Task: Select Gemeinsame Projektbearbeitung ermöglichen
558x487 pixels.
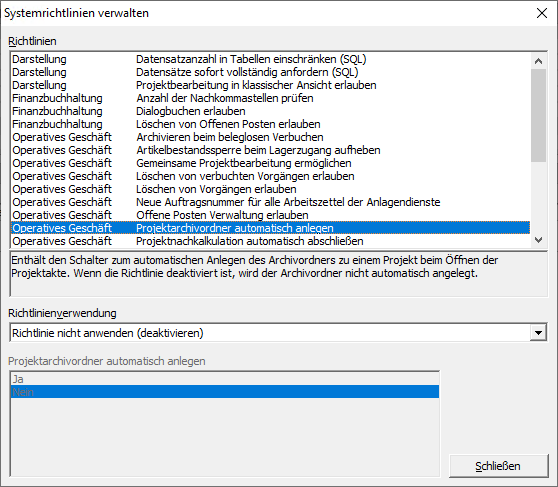Action: click(270, 163)
